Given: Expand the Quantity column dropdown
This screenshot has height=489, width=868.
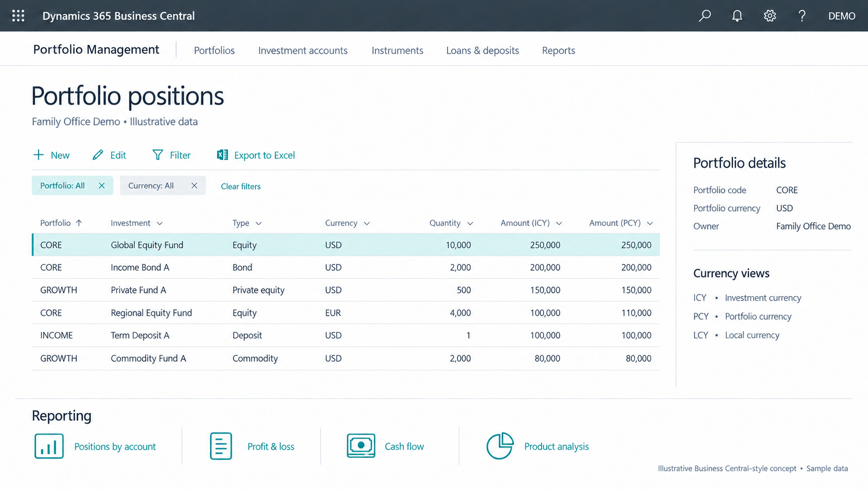Looking at the screenshot, I should click(470, 223).
